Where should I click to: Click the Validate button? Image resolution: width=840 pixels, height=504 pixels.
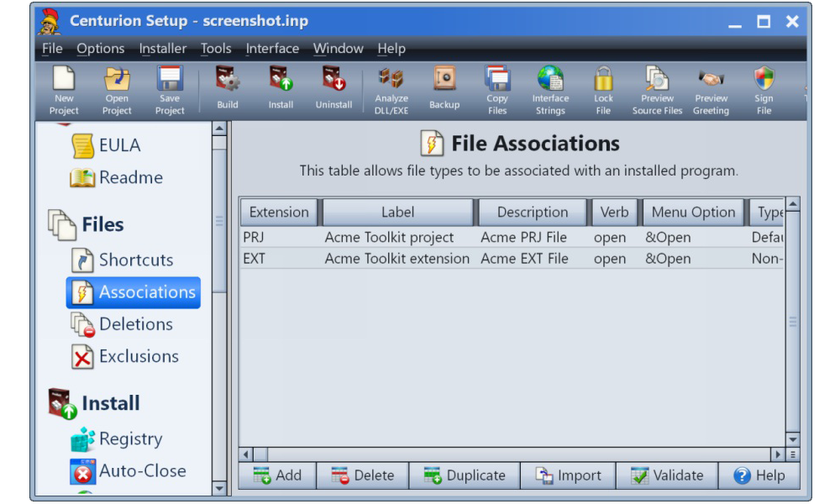point(667,475)
